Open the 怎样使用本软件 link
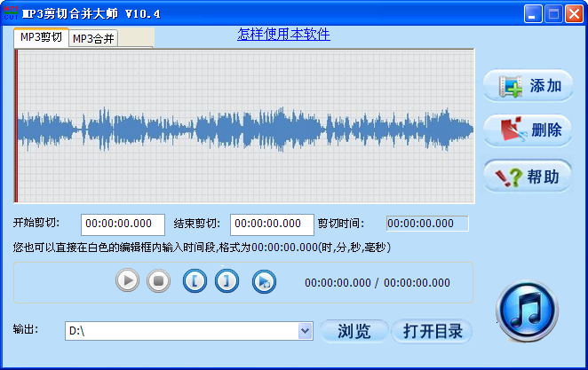Screen dimensions: 588x370 tap(283, 35)
